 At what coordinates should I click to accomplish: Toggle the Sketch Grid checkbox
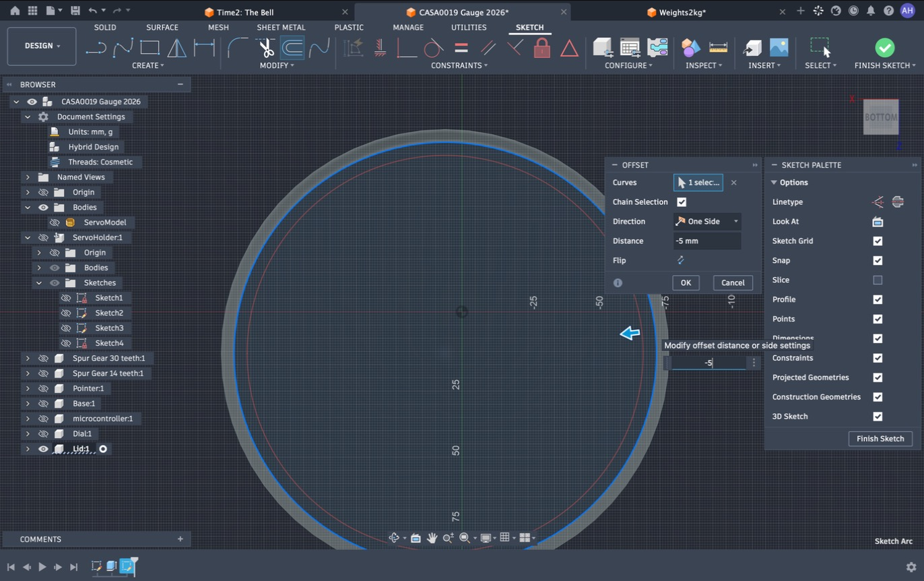[878, 241]
